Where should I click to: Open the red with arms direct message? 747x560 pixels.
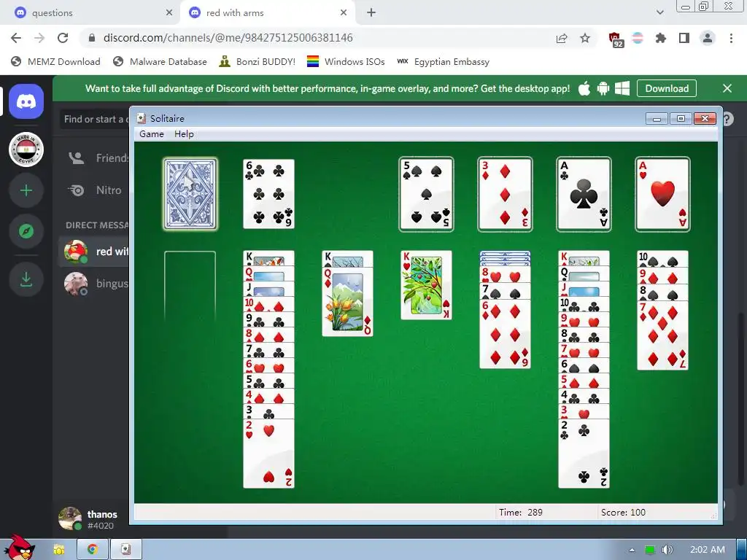click(x=93, y=252)
